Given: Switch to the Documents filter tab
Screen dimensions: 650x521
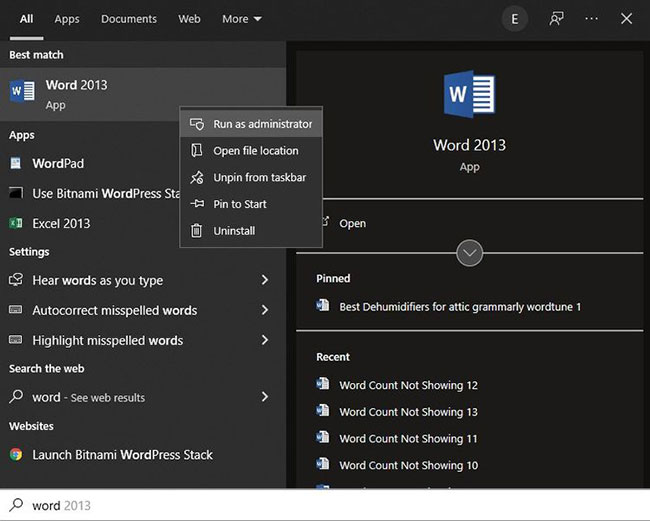Looking at the screenshot, I should tap(129, 19).
